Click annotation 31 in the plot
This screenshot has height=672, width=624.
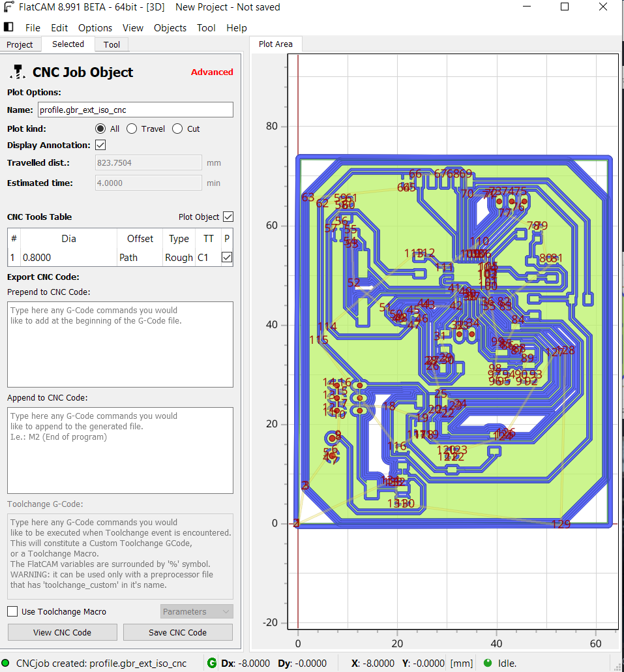(440, 336)
